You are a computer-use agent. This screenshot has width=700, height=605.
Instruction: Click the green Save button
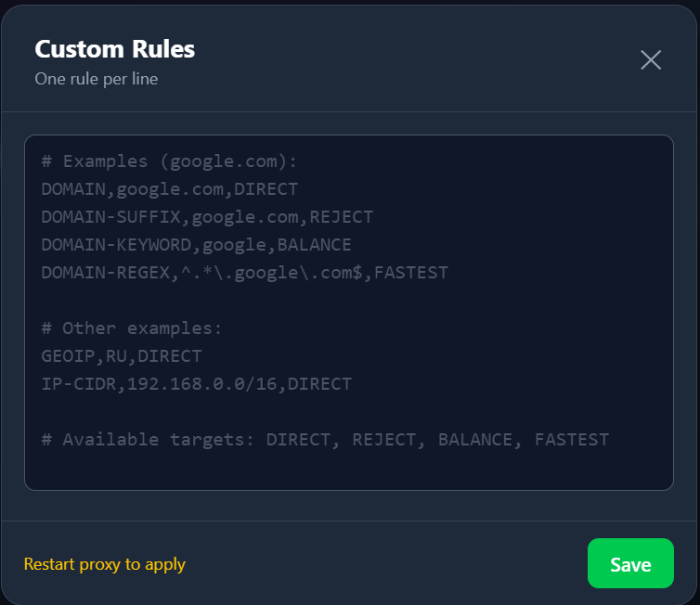(630, 563)
